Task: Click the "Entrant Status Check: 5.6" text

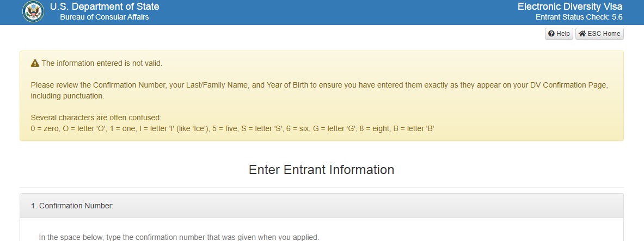Action: [579, 17]
